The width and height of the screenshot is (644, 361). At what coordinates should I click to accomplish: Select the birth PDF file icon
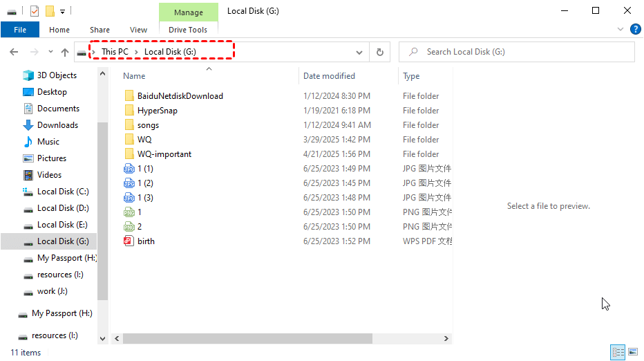tap(129, 241)
